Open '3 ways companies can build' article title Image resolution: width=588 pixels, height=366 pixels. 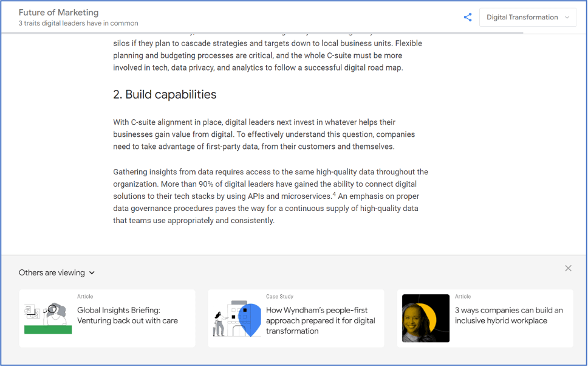pos(508,315)
